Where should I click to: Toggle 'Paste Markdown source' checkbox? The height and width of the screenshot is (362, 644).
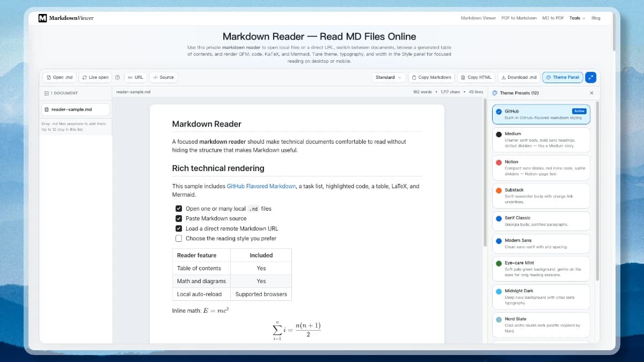click(x=179, y=218)
